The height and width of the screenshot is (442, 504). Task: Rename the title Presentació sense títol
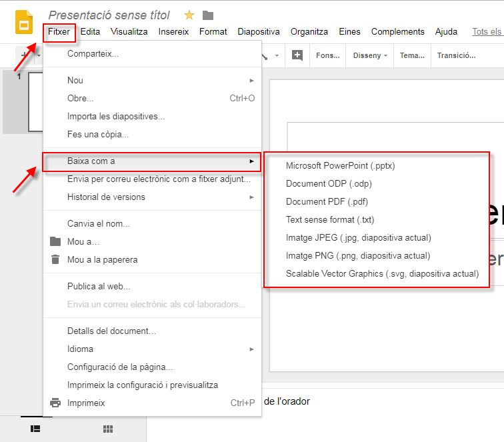click(109, 15)
